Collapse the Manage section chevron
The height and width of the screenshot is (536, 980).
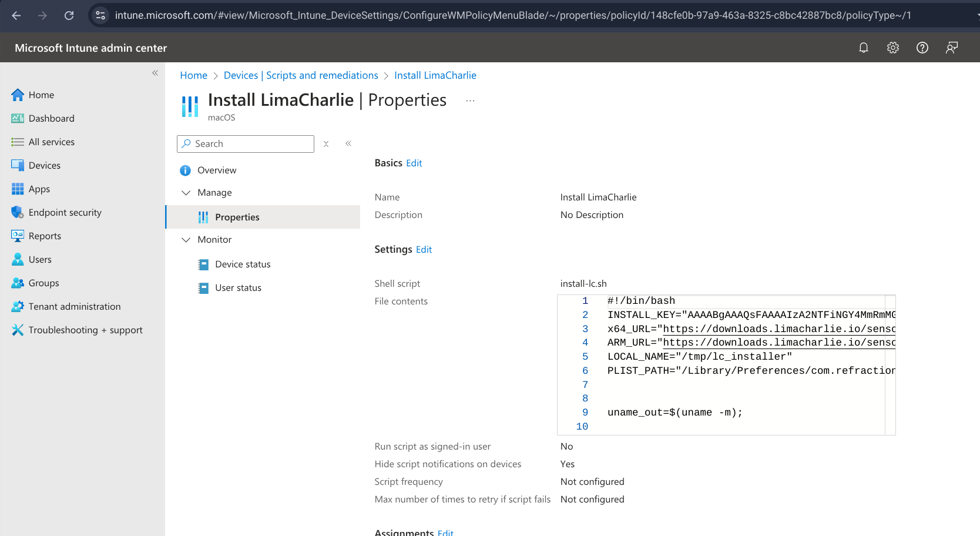[186, 192]
